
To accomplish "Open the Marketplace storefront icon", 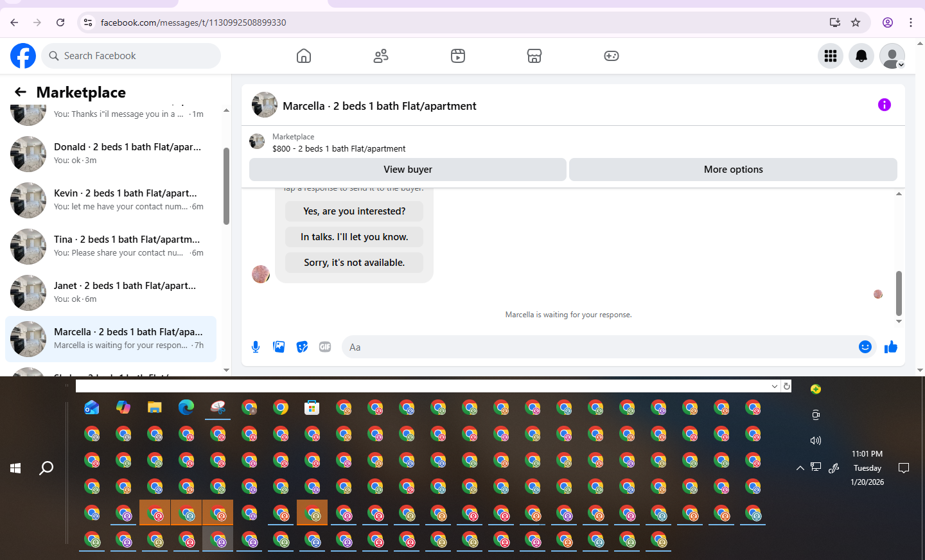I will coord(534,56).
